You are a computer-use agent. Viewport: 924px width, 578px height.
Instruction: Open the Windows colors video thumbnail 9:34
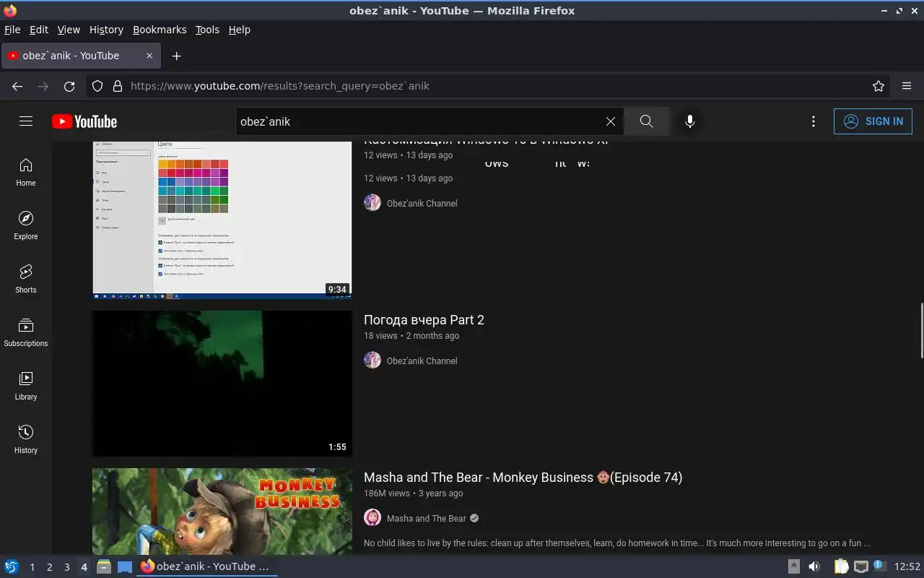point(222,220)
